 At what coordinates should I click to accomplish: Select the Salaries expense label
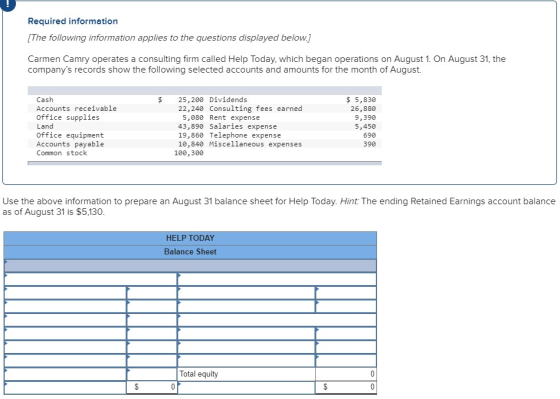point(243,126)
